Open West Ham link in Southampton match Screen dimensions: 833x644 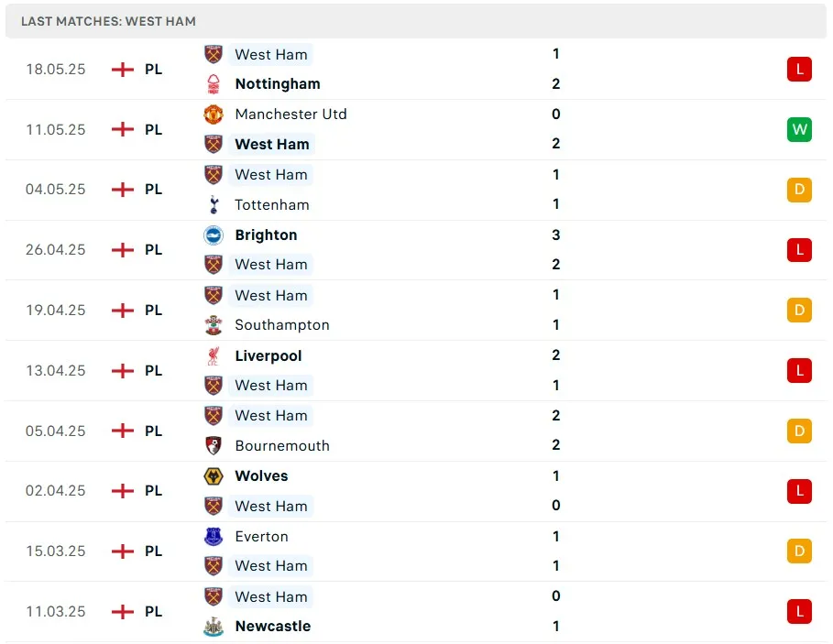click(x=270, y=295)
